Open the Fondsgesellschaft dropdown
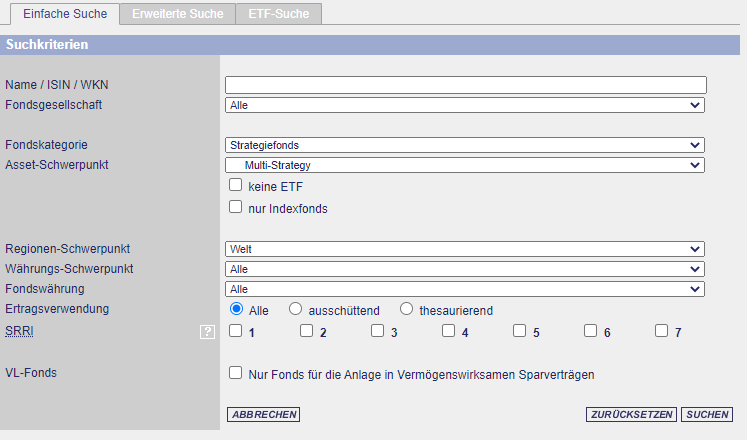 pyautogui.click(x=465, y=105)
